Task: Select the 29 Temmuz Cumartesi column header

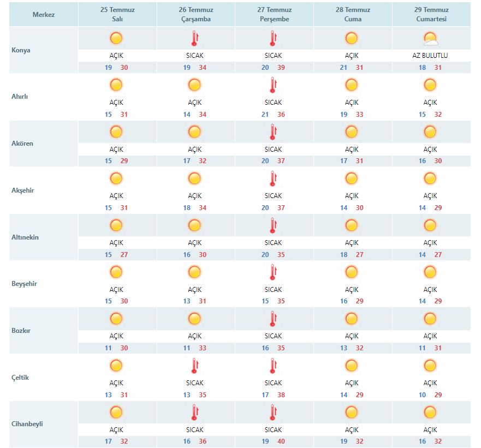Action: 431,14
